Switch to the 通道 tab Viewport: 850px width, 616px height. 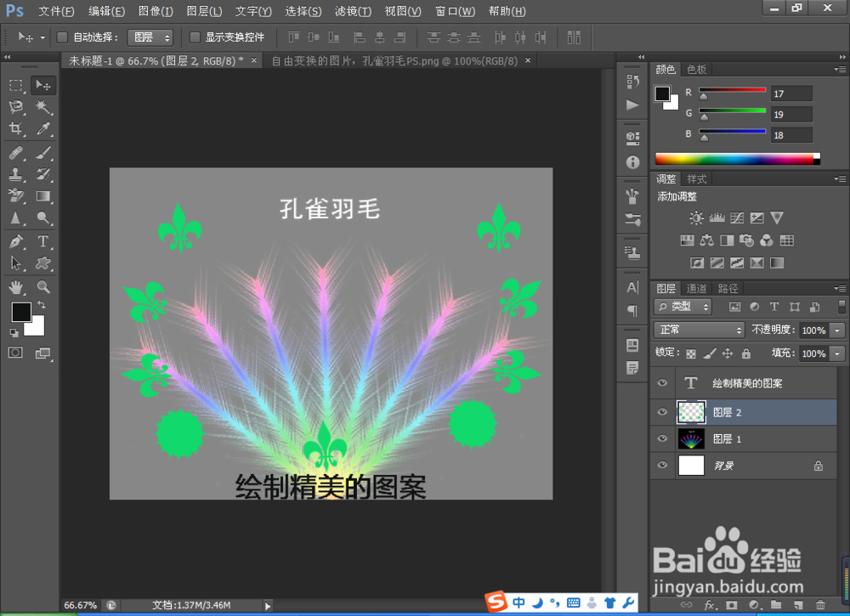pyautogui.click(x=697, y=288)
